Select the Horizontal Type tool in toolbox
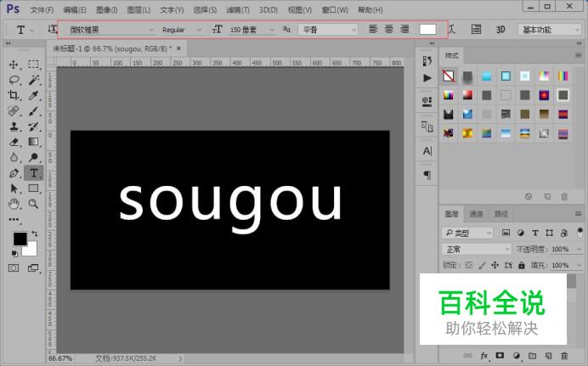This screenshot has height=366, width=588. tap(34, 173)
